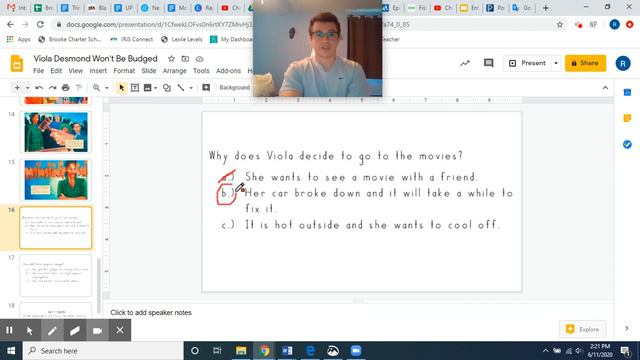Image resolution: width=640 pixels, height=360 pixels.
Task: Open a new browser tab
Action: 546,8
